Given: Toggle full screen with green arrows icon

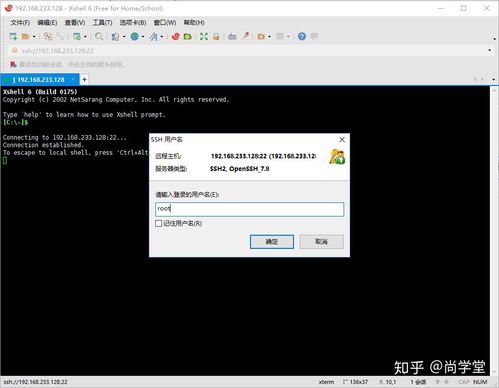Looking at the screenshot, I should (204, 36).
